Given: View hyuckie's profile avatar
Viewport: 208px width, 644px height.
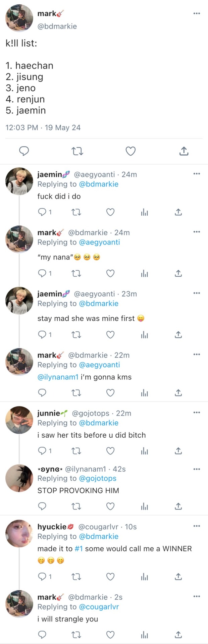Looking at the screenshot, I should [x=19, y=533].
